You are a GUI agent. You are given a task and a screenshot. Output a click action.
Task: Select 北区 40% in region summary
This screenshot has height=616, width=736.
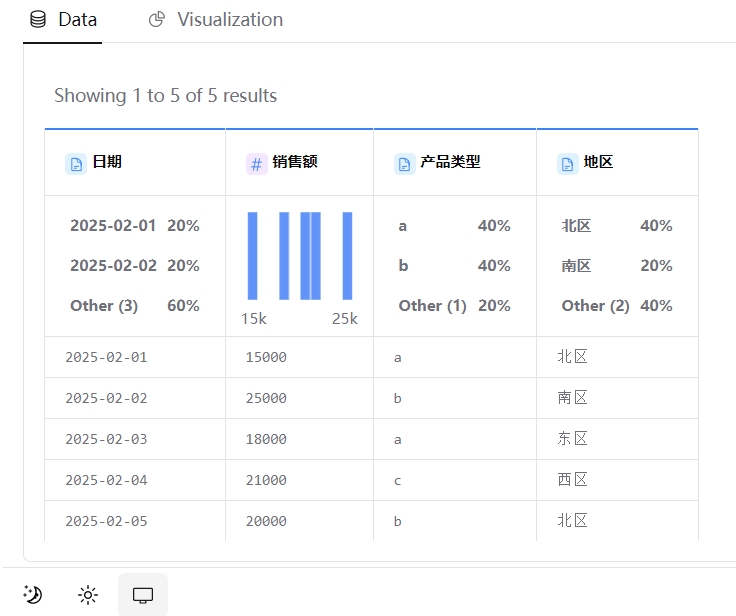coord(617,225)
